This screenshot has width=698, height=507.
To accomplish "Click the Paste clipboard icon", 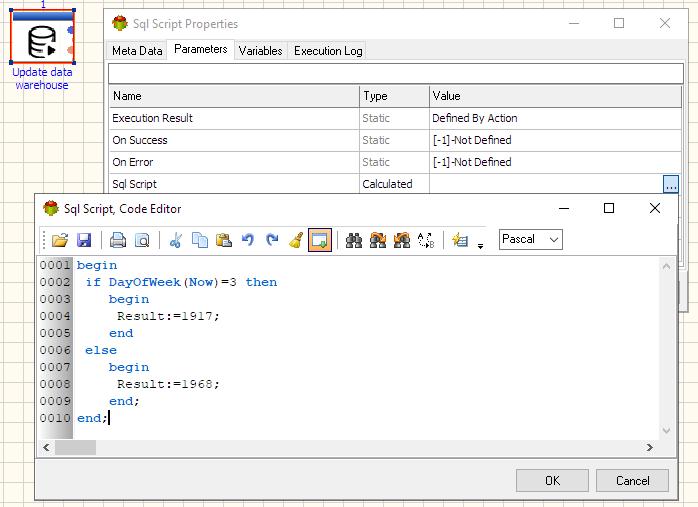I will 224,240.
